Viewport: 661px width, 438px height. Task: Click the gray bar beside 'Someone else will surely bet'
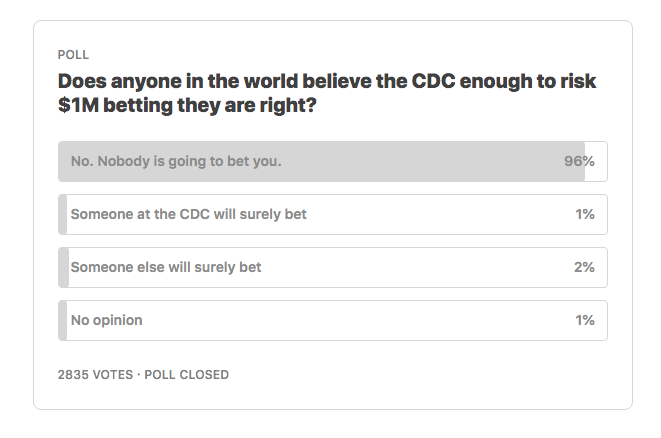point(64,268)
